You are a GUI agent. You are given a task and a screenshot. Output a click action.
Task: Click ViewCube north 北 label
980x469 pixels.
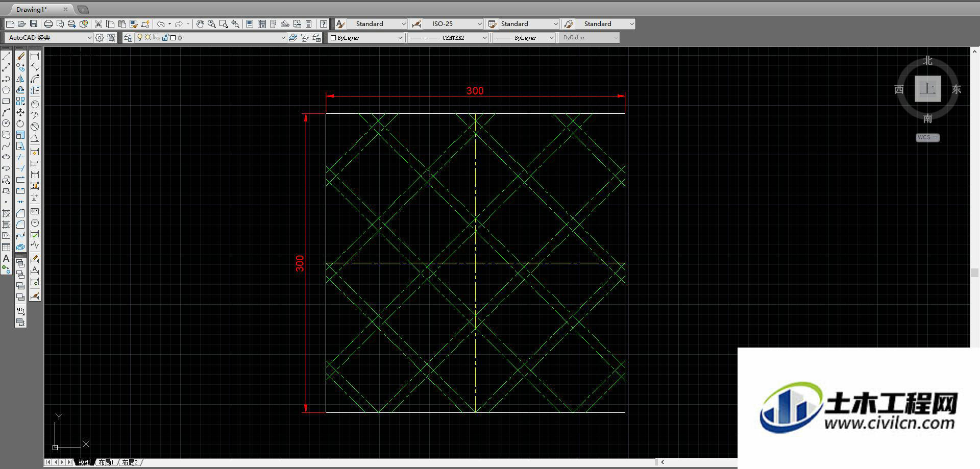pyautogui.click(x=927, y=61)
